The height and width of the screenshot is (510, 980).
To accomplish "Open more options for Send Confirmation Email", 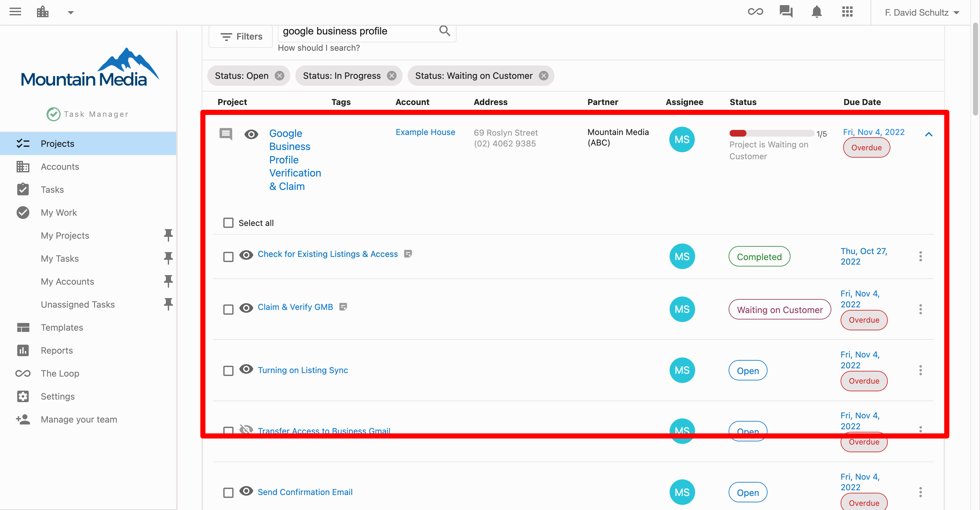I will point(921,492).
